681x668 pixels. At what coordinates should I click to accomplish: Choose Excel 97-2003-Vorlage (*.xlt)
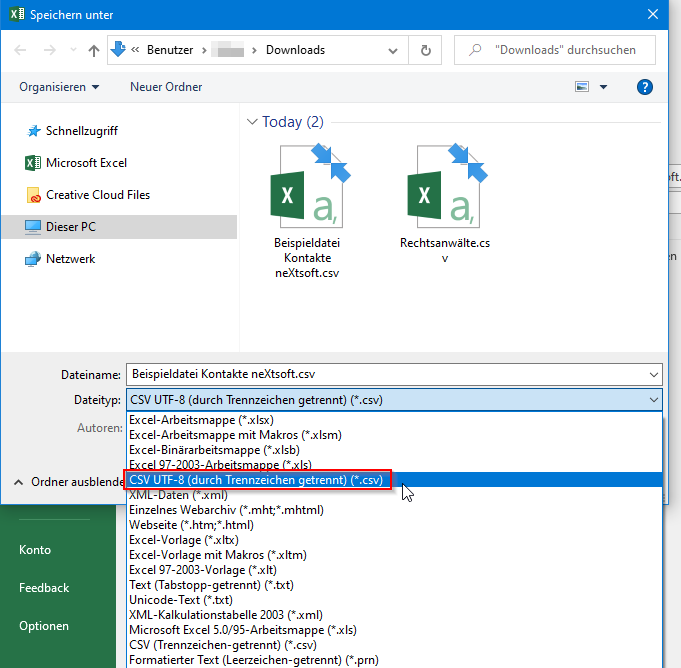coord(394,570)
